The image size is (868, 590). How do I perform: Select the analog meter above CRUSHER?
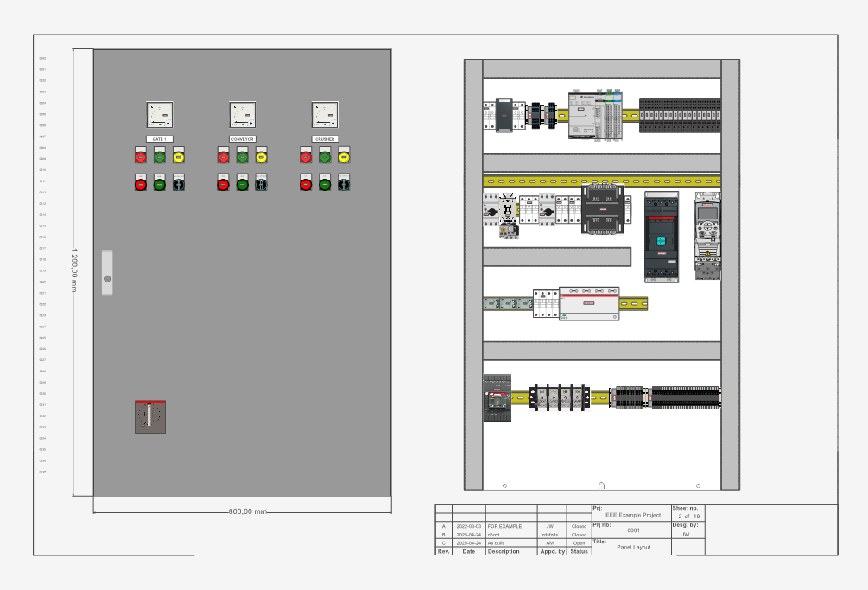(x=325, y=115)
